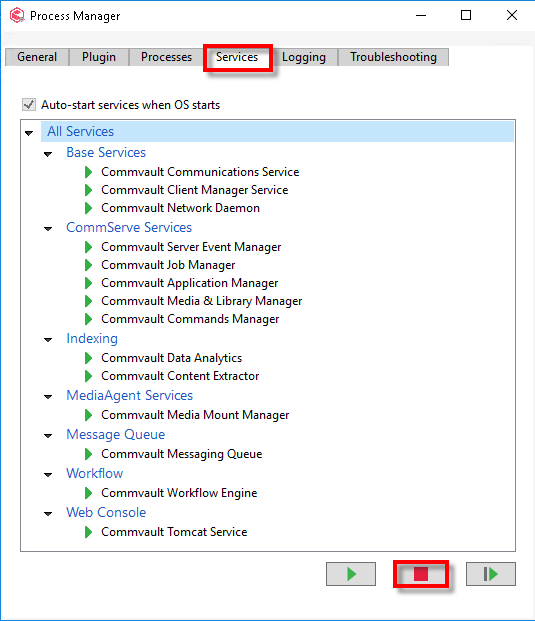The image size is (535, 621).
Task: Go to the Processes tab
Action: click(166, 57)
